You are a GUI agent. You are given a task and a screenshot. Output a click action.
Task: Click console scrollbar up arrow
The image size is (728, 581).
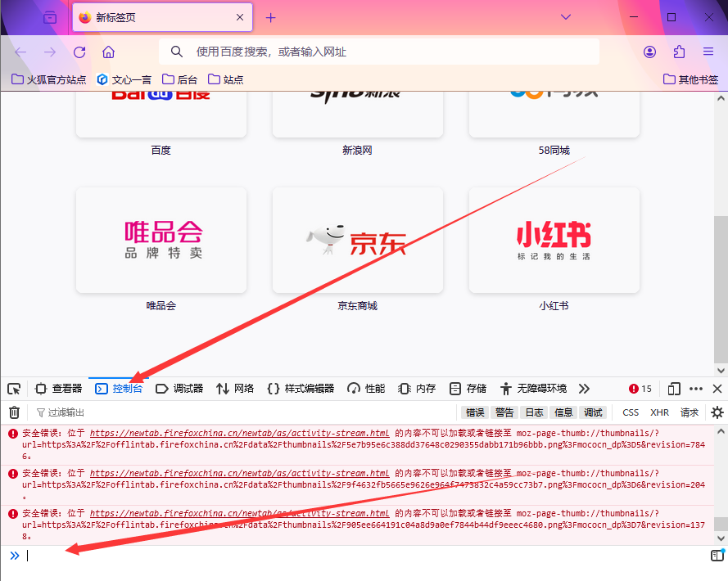(721, 431)
